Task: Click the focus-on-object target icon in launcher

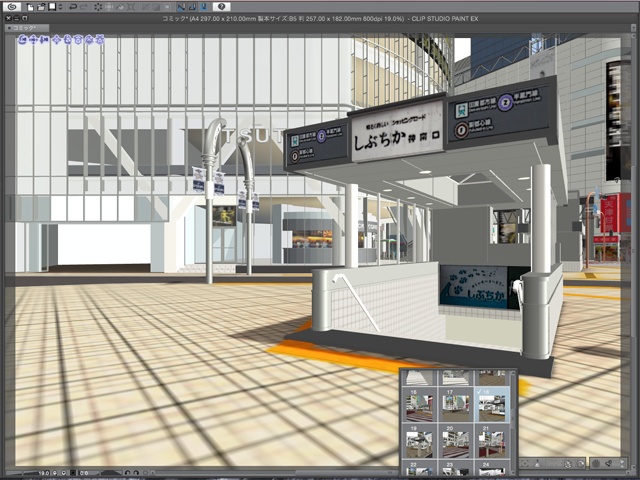Action: pos(525,463)
